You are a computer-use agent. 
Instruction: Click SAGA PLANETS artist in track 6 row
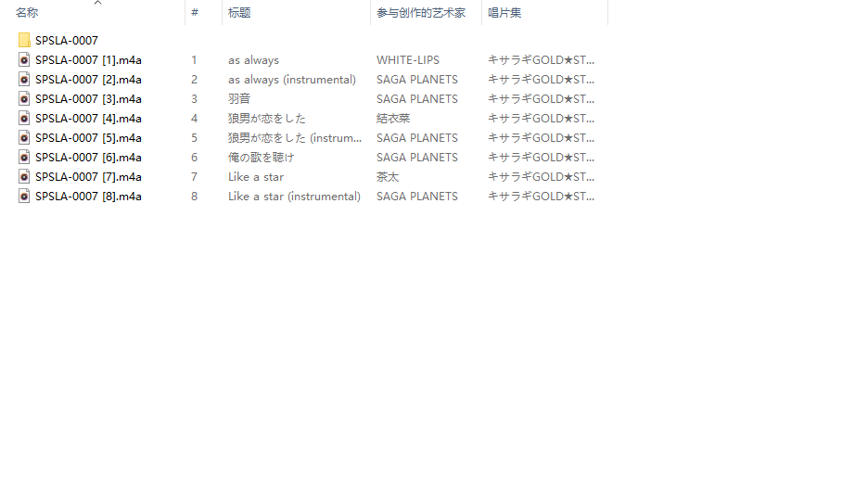[x=417, y=158]
